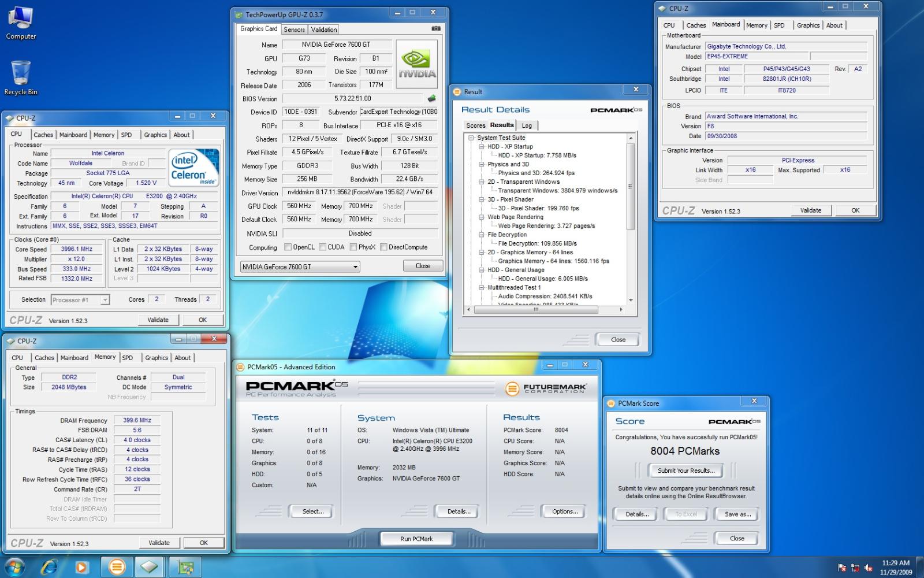Viewport: 924px width, 578px height.
Task: Collapse the 3D - Pixel Shader node
Action: (x=482, y=199)
